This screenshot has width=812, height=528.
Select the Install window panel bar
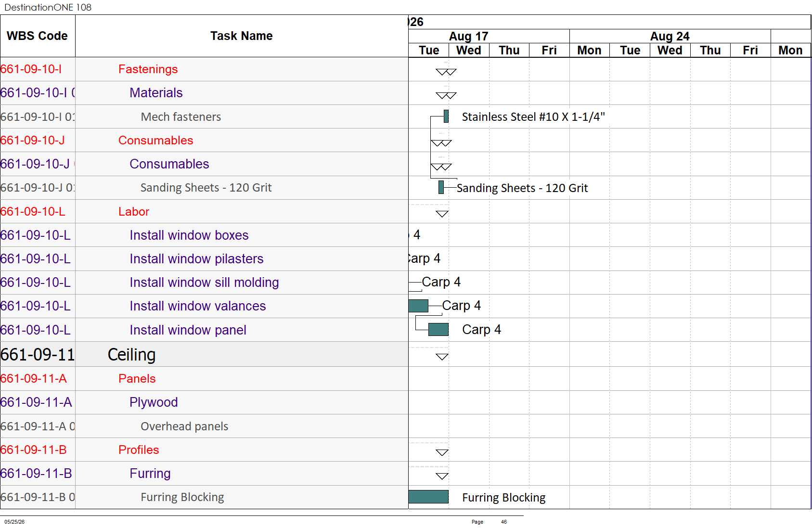click(x=438, y=330)
